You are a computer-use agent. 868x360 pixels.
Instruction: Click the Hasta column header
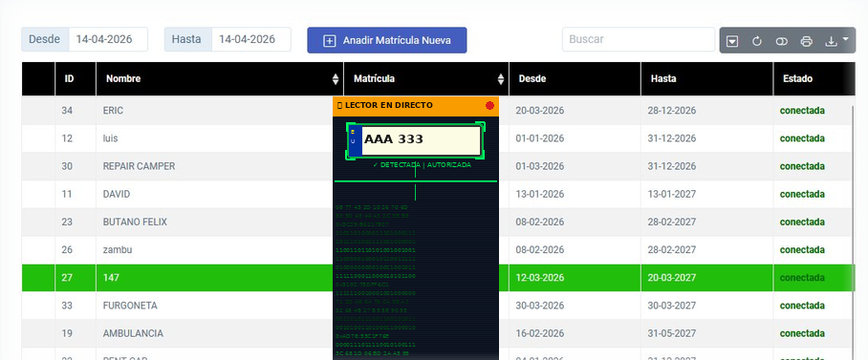pos(706,78)
